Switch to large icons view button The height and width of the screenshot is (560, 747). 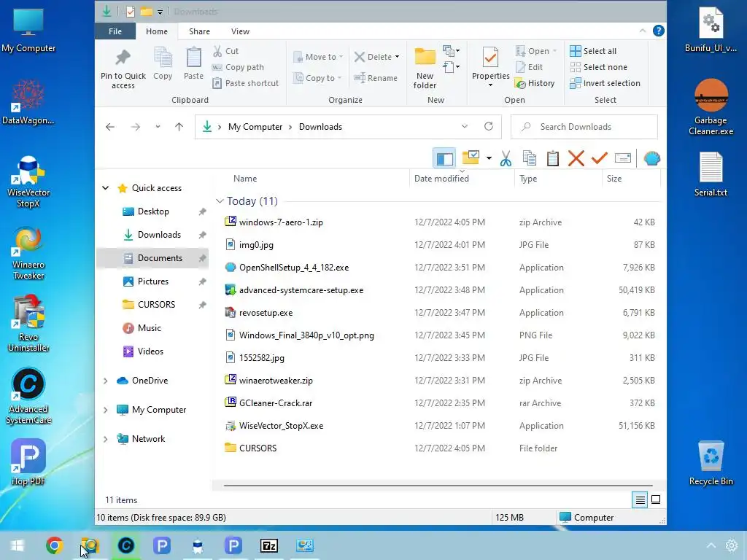656,499
